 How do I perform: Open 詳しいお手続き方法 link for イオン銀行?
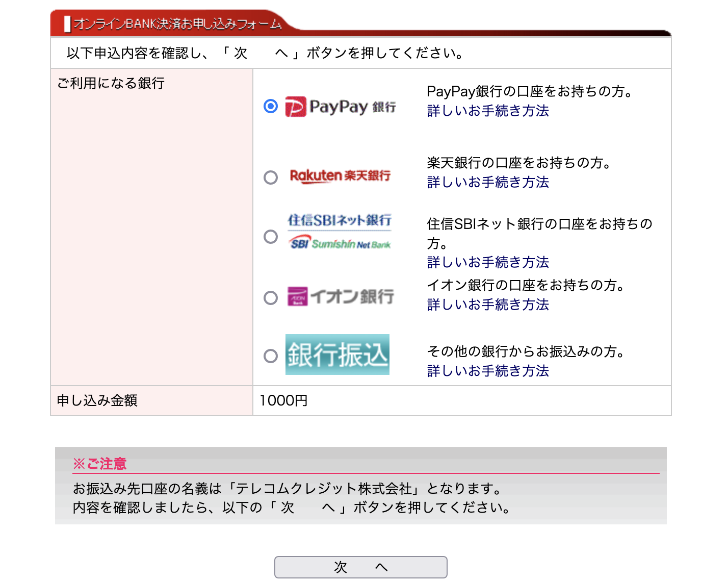click(x=488, y=305)
